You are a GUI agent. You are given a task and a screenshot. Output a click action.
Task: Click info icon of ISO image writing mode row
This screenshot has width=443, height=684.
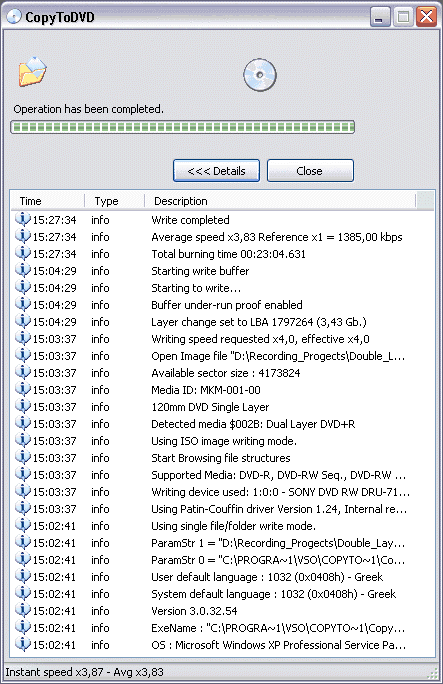tap(23, 440)
